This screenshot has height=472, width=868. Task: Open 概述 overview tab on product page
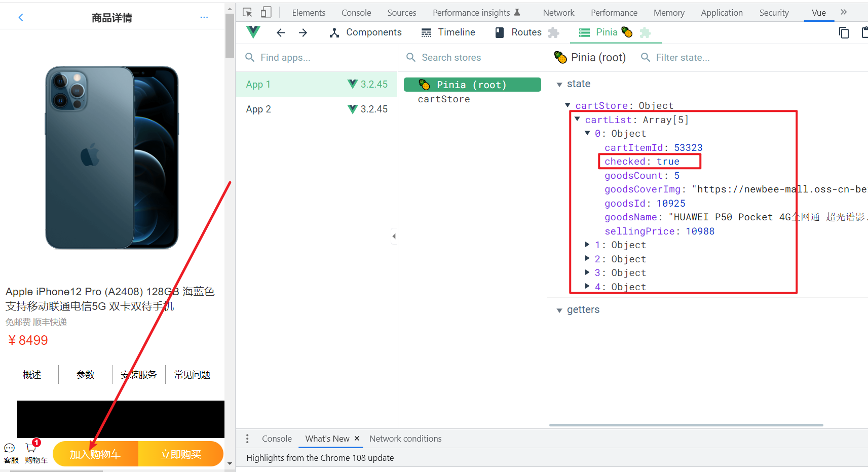[32, 375]
